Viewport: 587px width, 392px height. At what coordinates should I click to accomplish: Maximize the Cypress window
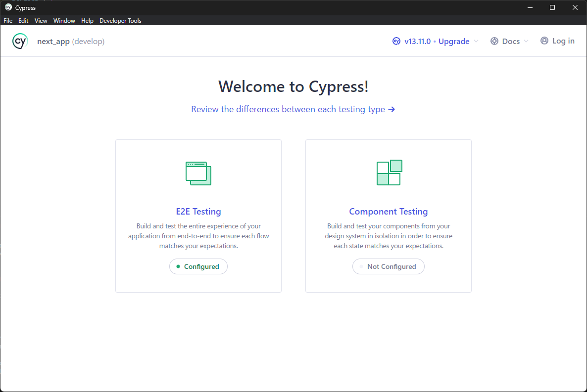552,7
